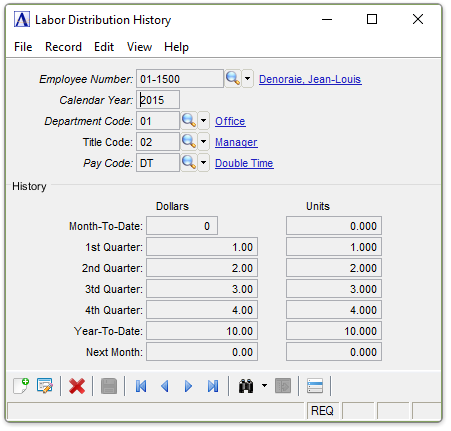451x431 pixels.
Task: Click into the Calendar Year field
Action: point(158,100)
